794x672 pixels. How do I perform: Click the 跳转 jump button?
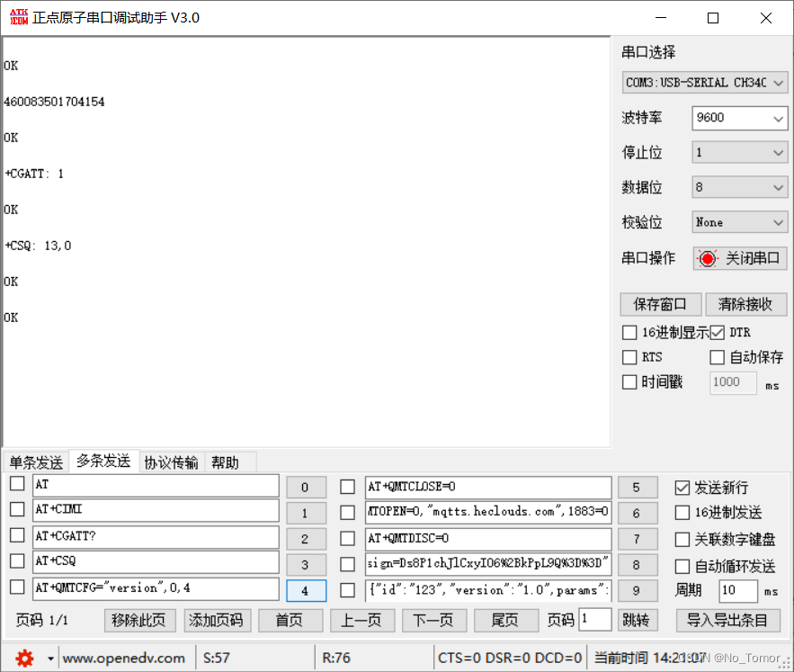[x=638, y=621]
